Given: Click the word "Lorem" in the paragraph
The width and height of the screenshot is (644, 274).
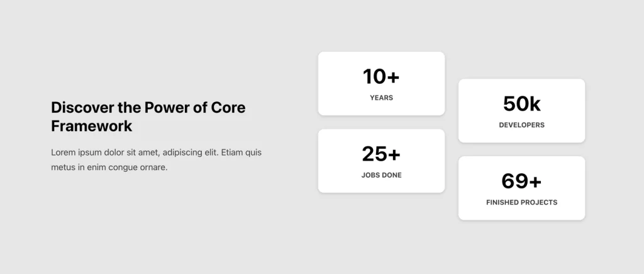Looking at the screenshot, I should [64, 152].
